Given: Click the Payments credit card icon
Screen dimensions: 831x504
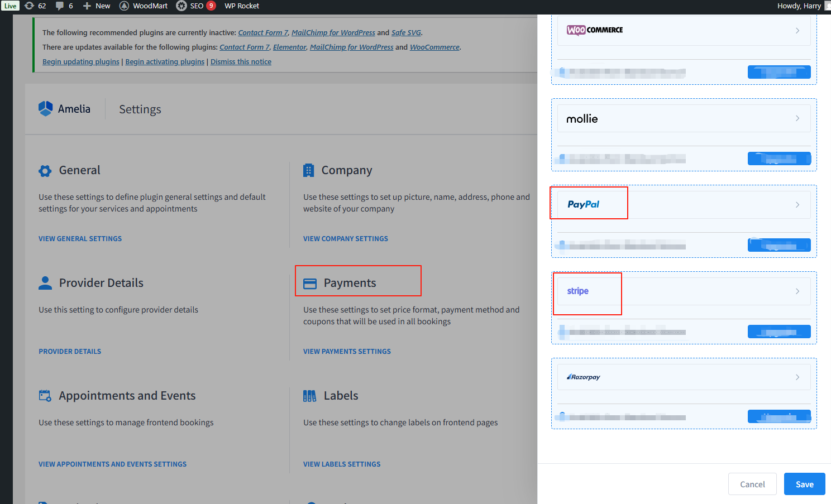Looking at the screenshot, I should (x=310, y=284).
